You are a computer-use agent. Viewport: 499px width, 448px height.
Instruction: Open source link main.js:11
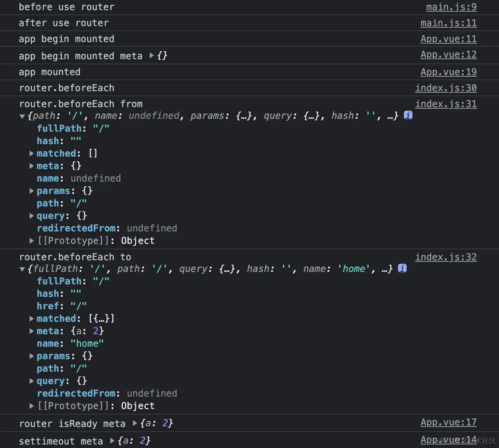(x=449, y=23)
